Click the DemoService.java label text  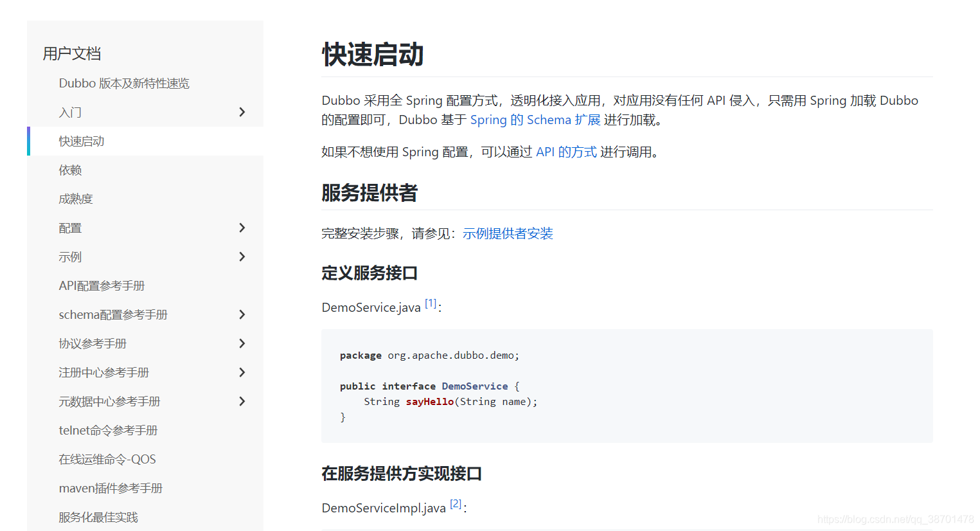click(x=371, y=308)
